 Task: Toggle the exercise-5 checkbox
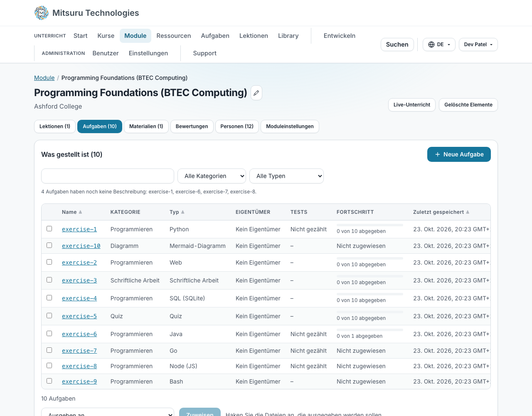coord(49,316)
